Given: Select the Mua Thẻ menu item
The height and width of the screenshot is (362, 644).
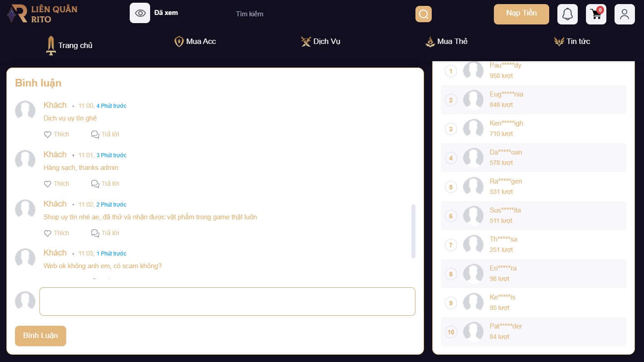Looking at the screenshot, I should (446, 42).
